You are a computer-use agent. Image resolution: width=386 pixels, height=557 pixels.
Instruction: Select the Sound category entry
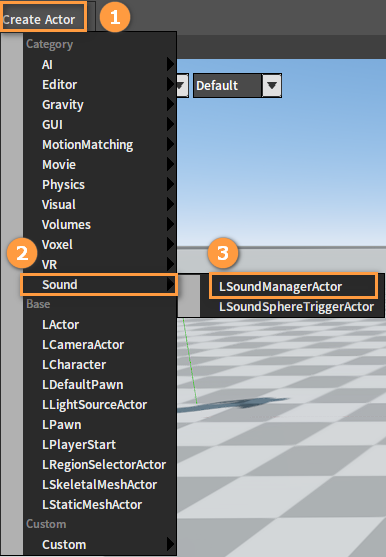tap(99, 285)
